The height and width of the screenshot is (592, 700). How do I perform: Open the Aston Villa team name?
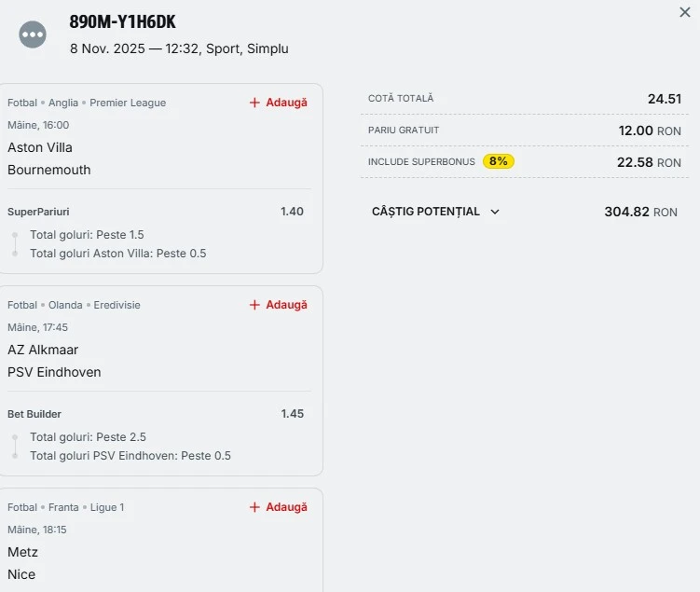pos(40,147)
